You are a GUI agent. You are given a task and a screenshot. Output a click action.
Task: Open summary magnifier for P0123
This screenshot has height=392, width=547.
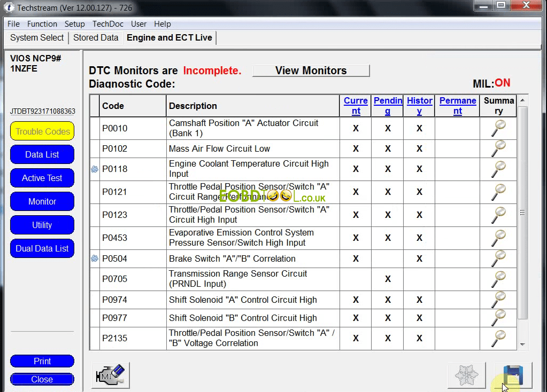click(x=498, y=215)
